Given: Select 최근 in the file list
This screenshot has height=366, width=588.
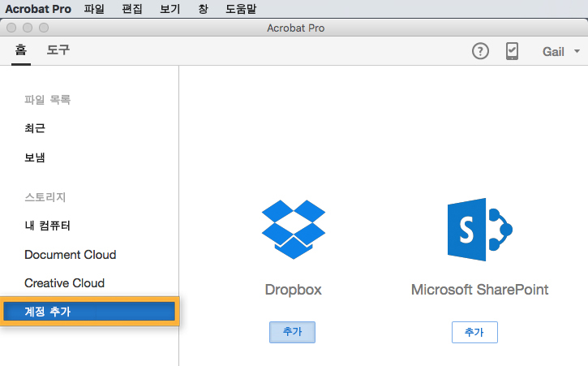Looking at the screenshot, I should pyautogui.click(x=35, y=128).
